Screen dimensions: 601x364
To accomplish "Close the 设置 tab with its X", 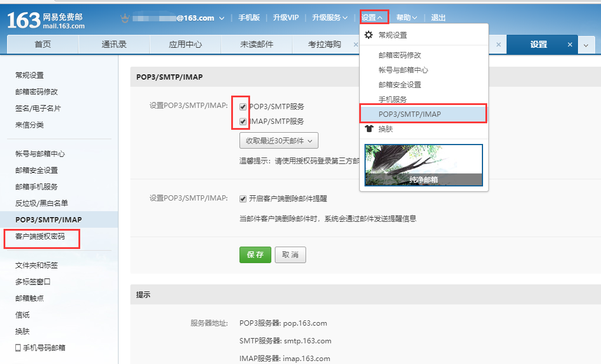I will [570, 44].
